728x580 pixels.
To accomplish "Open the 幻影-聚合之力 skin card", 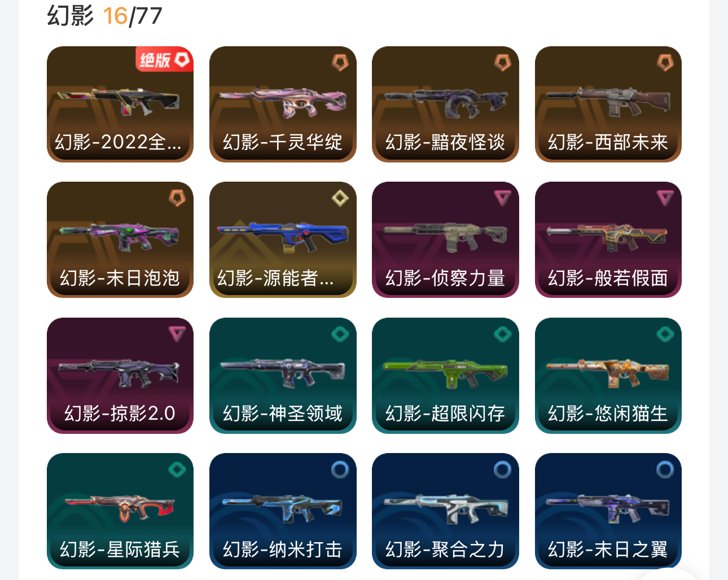I will tap(445, 511).
